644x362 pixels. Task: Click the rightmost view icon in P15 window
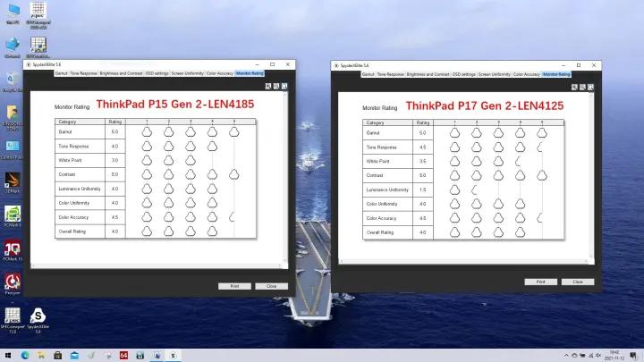284,86
